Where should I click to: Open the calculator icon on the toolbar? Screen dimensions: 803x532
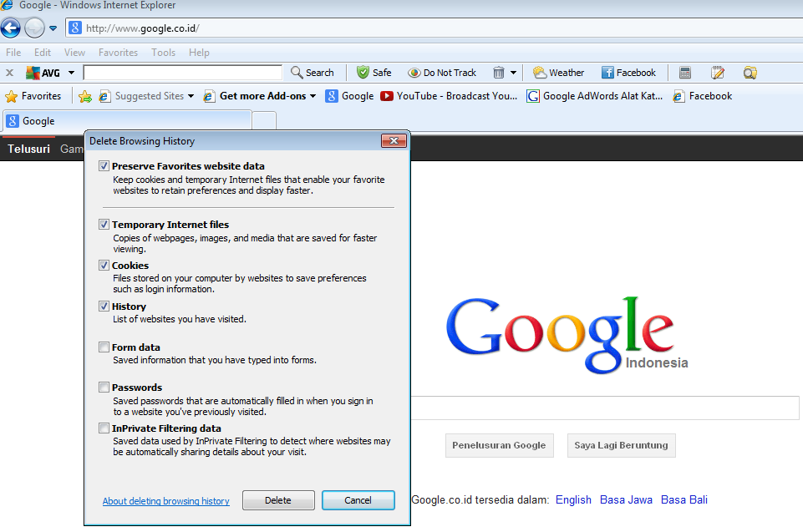pos(684,73)
